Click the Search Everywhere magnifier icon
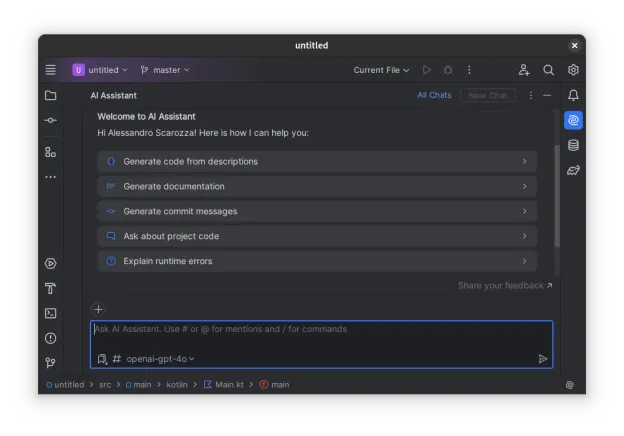 point(548,70)
